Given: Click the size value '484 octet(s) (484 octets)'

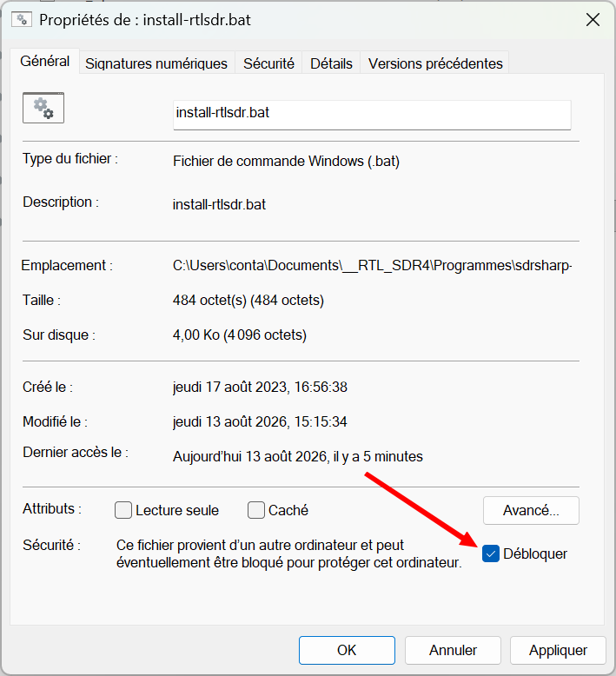Looking at the screenshot, I should 248,300.
